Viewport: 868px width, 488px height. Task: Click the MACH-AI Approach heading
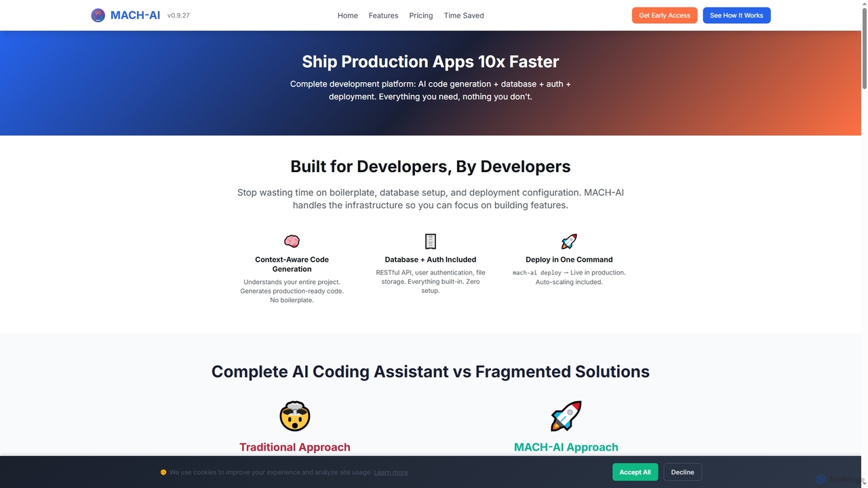click(566, 447)
